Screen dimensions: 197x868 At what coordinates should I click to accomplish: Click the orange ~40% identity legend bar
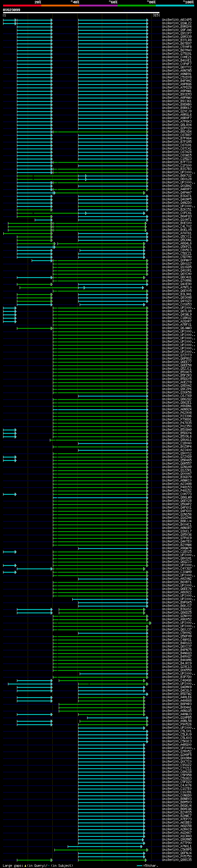coord(60,6)
